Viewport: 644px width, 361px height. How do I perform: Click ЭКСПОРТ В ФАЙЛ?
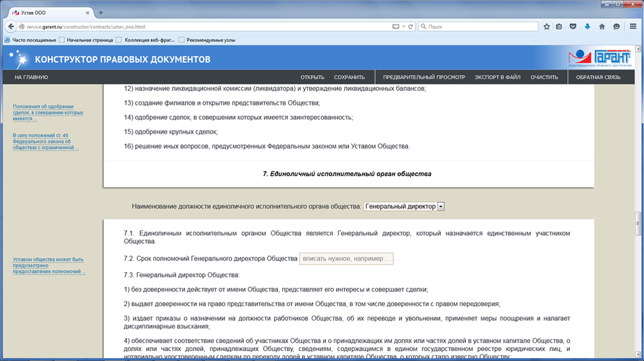(497, 77)
